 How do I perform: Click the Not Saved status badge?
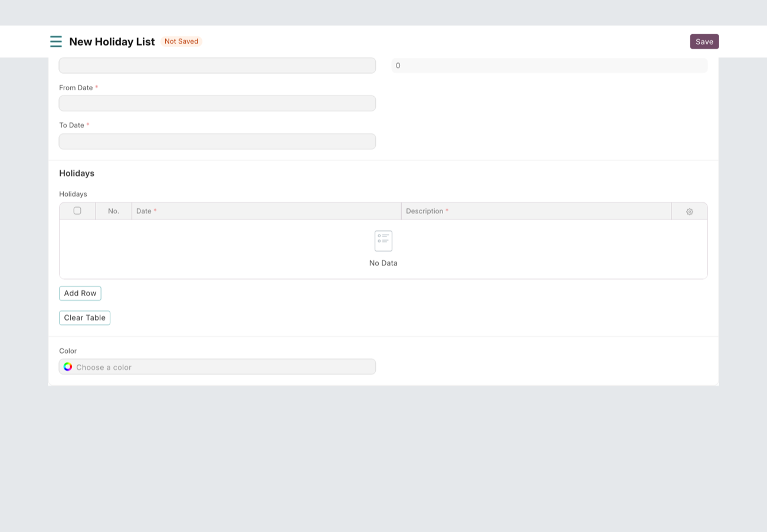181,41
